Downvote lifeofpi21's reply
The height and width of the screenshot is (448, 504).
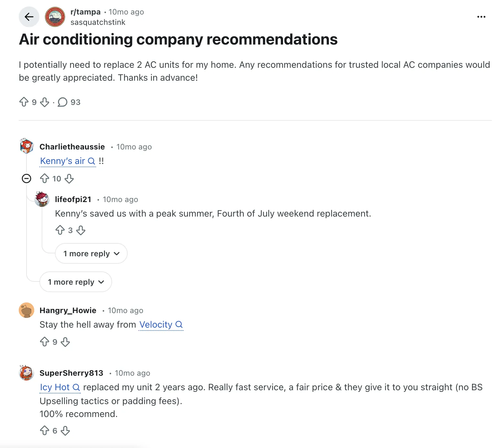click(x=81, y=230)
